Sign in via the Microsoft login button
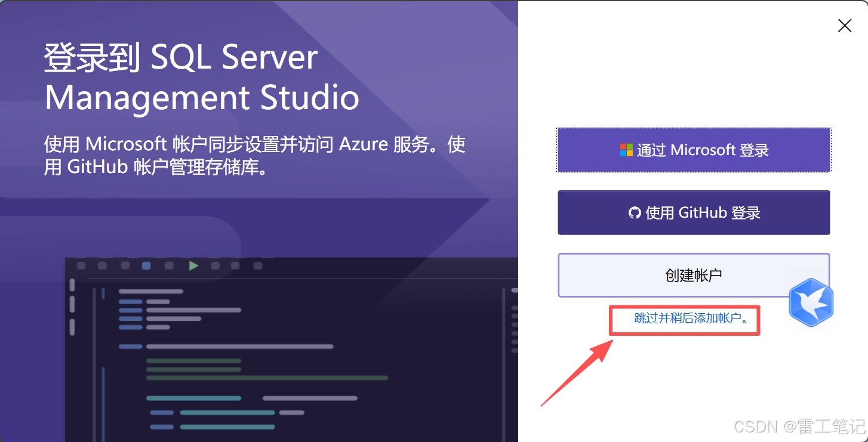This screenshot has height=442, width=868. [694, 150]
